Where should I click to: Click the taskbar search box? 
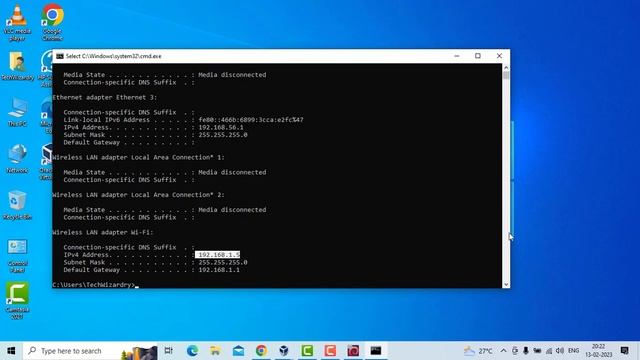click(x=91, y=351)
